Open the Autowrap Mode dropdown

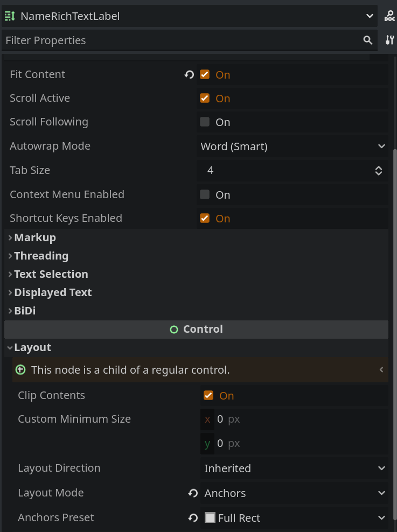[x=292, y=146]
